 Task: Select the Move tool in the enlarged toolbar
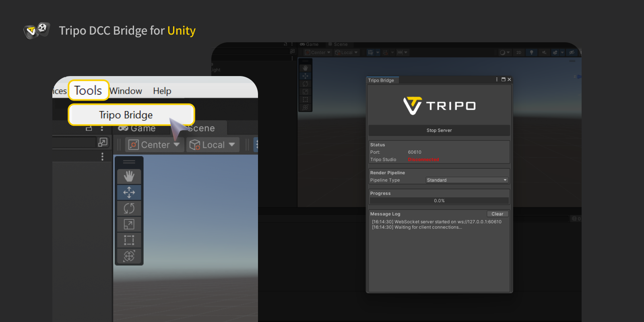(129, 192)
